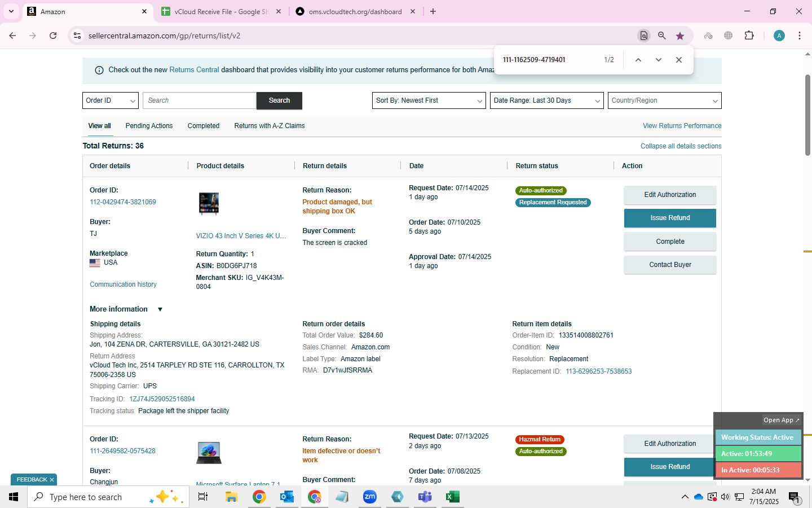Open VIZIO 43 Inch V Series product link

[x=241, y=236]
